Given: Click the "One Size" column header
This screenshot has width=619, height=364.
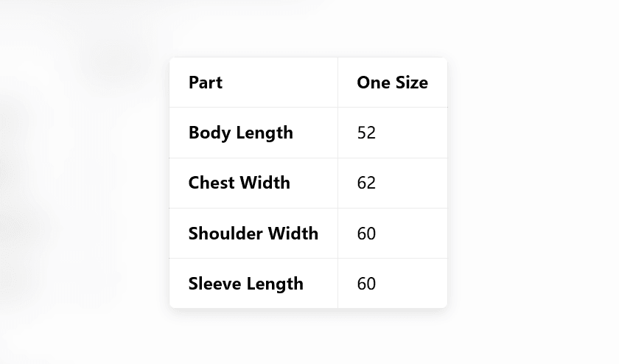Looking at the screenshot, I should coord(392,83).
